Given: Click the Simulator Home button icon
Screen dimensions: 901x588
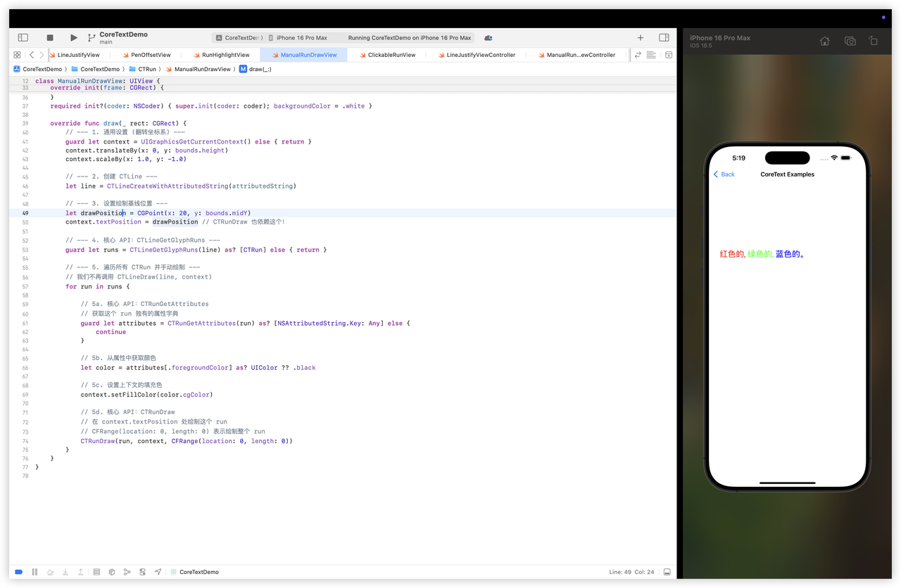Looking at the screenshot, I should pyautogui.click(x=825, y=41).
